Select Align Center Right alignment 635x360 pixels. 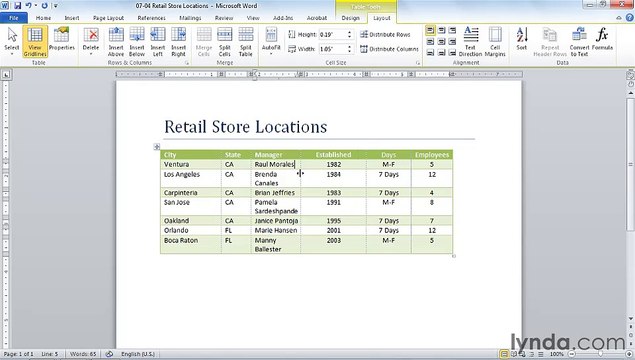(x=452, y=41)
